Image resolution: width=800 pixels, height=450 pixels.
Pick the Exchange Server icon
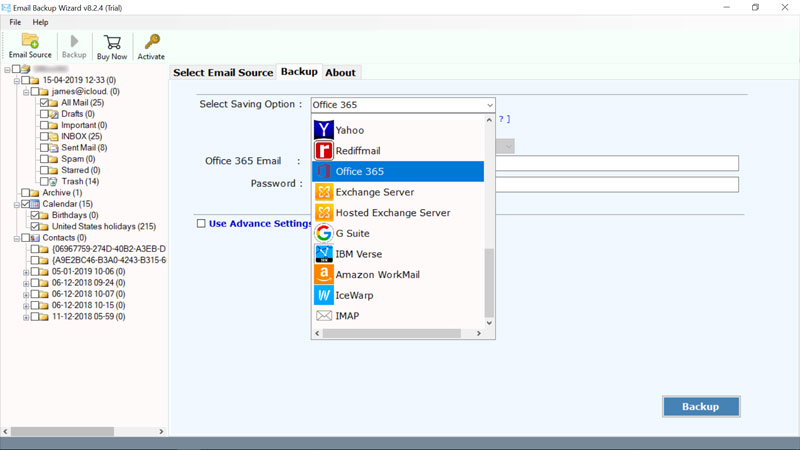[323, 192]
